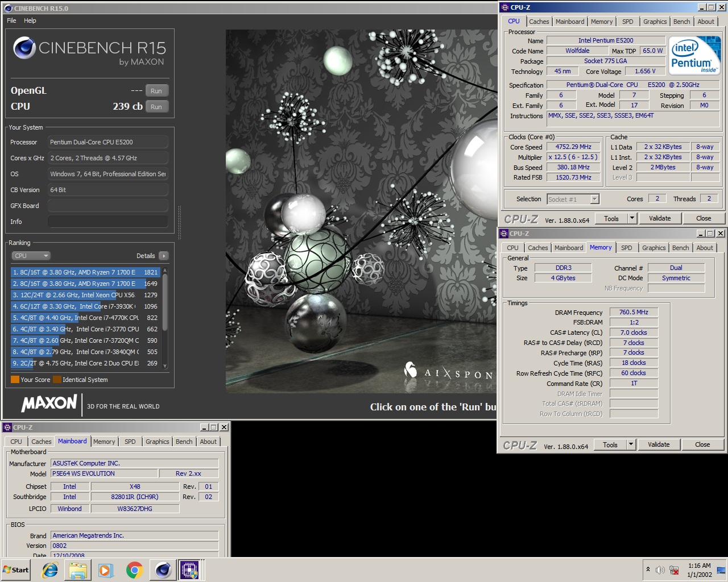Select ranking row 1 AMD Ryzen 7 1821
The width and height of the screenshot is (728, 582).
pos(85,272)
